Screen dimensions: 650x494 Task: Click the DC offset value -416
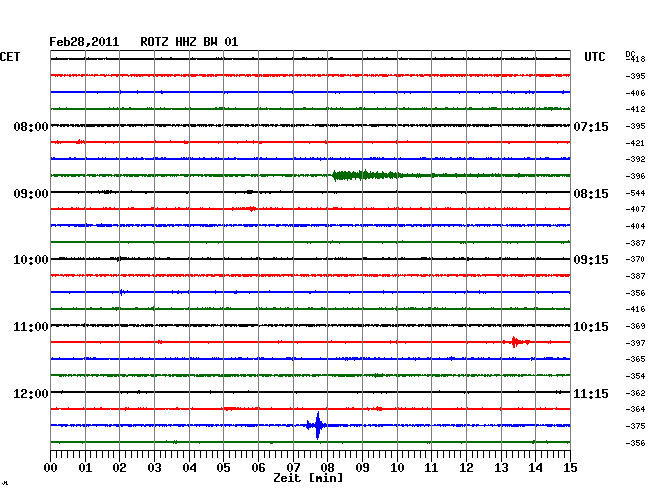click(635, 309)
